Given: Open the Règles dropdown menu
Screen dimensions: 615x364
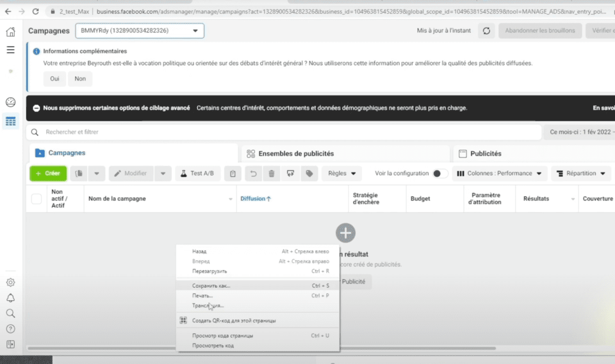Looking at the screenshot, I should (342, 173).
